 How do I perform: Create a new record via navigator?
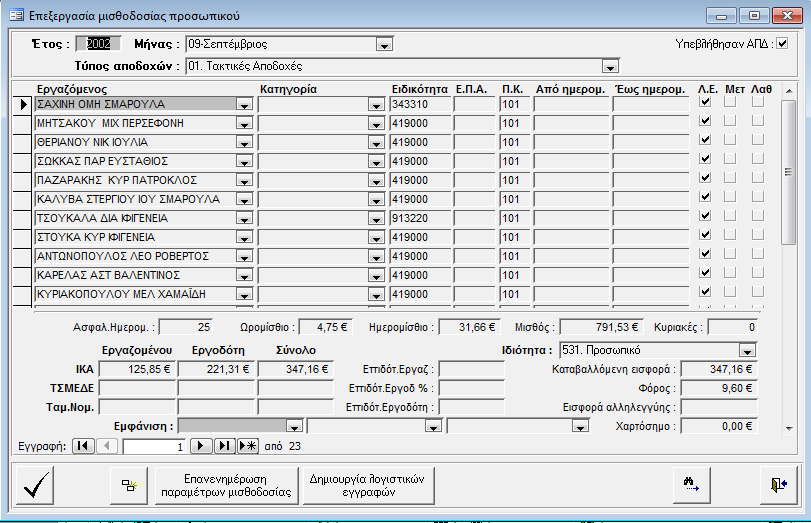pyautogui.click(x=247, y=445)
